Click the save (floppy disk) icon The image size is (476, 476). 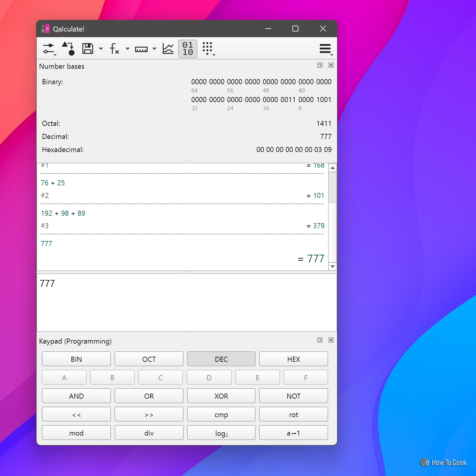pyautogui.click(x=88, y=48)
